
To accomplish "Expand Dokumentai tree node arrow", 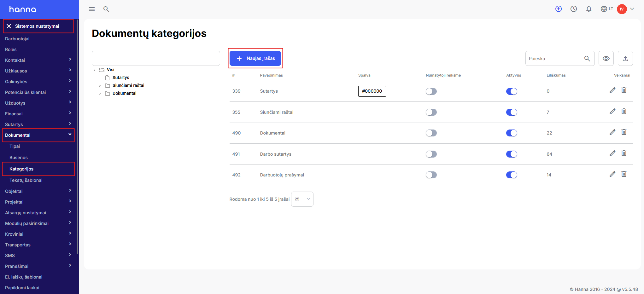I will point(100,94).
